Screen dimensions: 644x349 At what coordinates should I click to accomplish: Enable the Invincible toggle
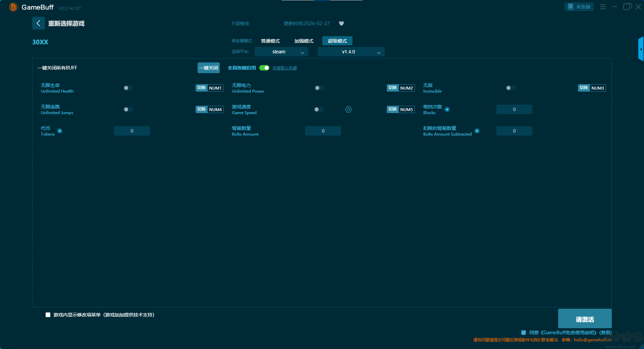[x=511, y=88]
